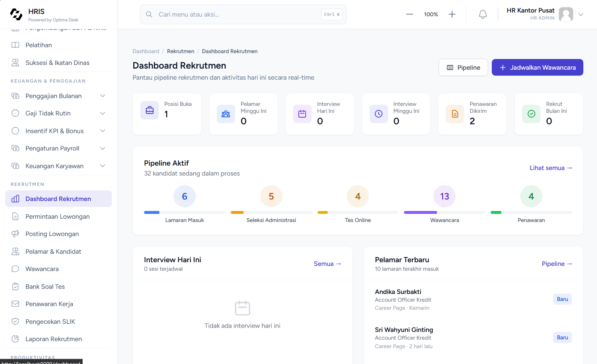Expand the Insentif KPI & Bonus submenu
Viewport: 597px width, 364px height.
(x=103, y=131)
